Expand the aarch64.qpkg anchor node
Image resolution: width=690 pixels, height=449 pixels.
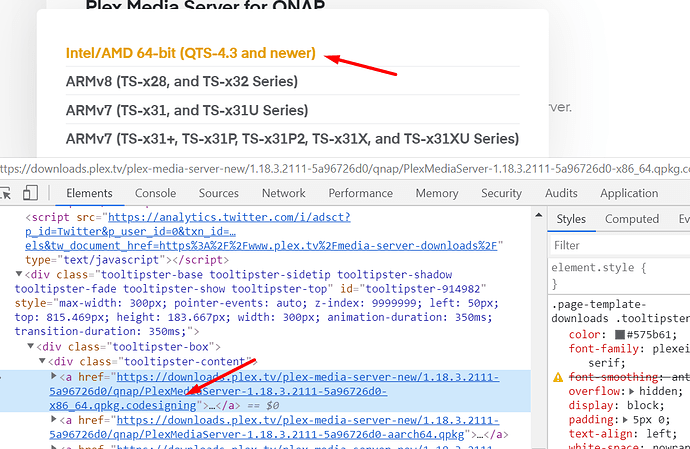pos(54,419)
